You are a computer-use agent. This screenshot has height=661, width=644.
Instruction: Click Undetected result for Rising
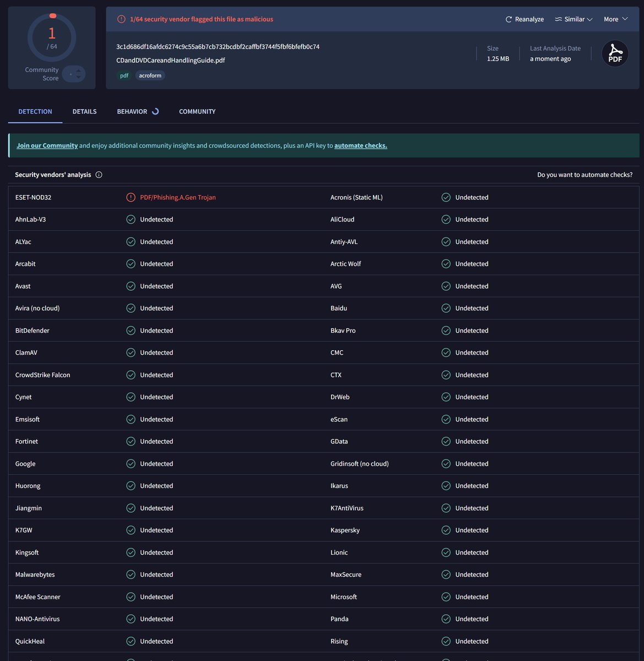pyautogui.click(x=472, y=641)
